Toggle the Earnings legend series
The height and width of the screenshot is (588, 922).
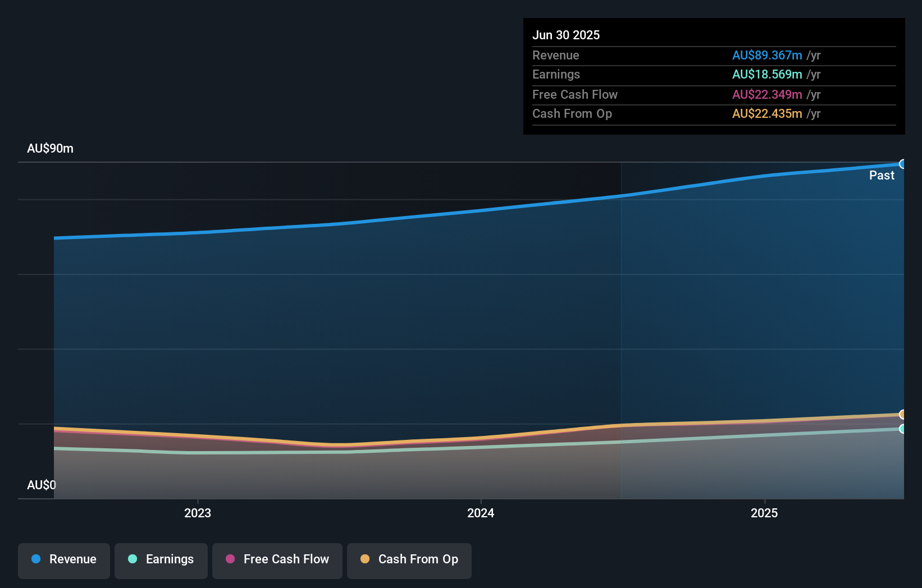coord(161,561)
